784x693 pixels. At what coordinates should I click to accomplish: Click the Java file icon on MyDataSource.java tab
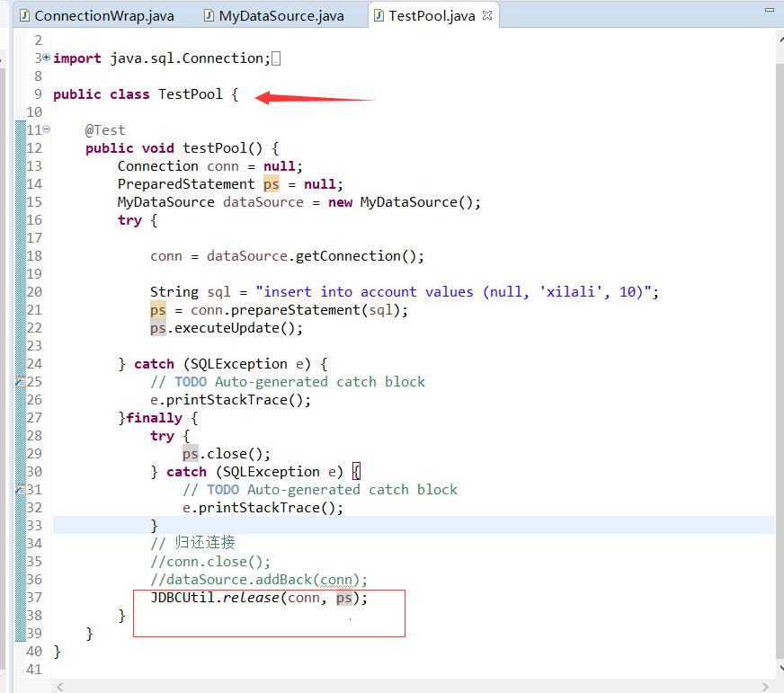point(209,16)
